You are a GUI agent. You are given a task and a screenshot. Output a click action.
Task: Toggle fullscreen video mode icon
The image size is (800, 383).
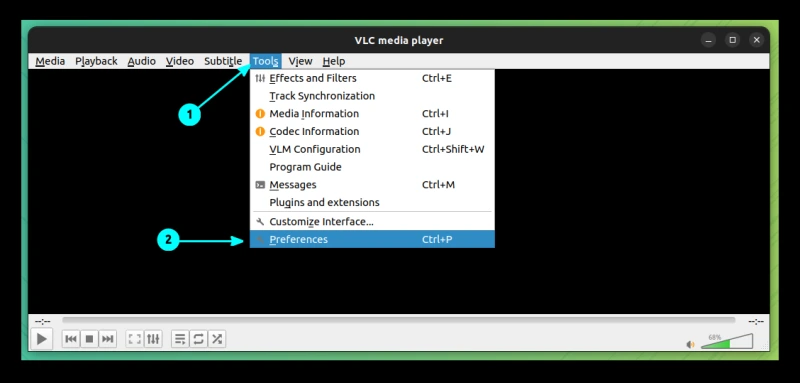tap(135, 339)
